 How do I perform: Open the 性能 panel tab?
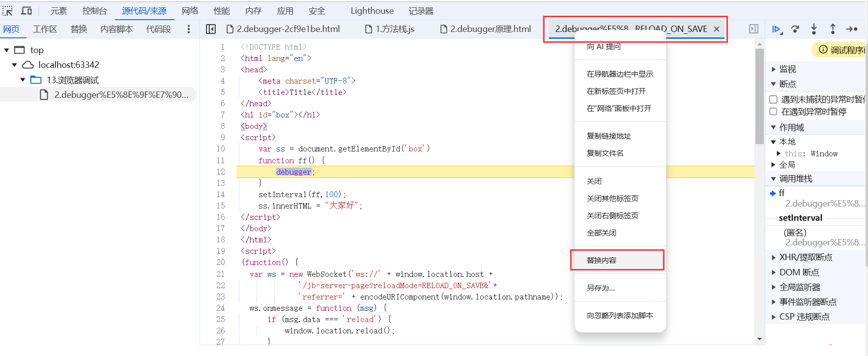tap(222, 11)
